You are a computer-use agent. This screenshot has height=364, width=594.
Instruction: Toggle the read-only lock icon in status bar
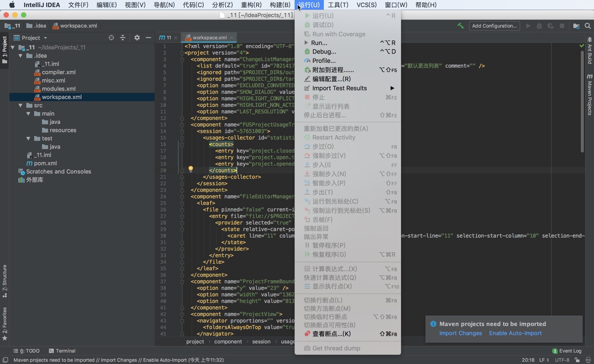(x=577, y=360)
